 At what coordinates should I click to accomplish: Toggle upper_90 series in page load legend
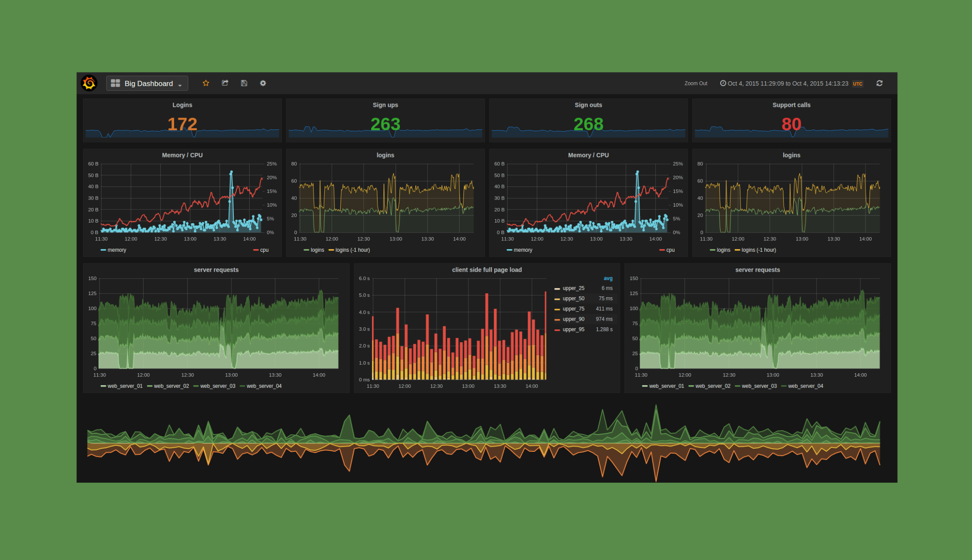570,319
